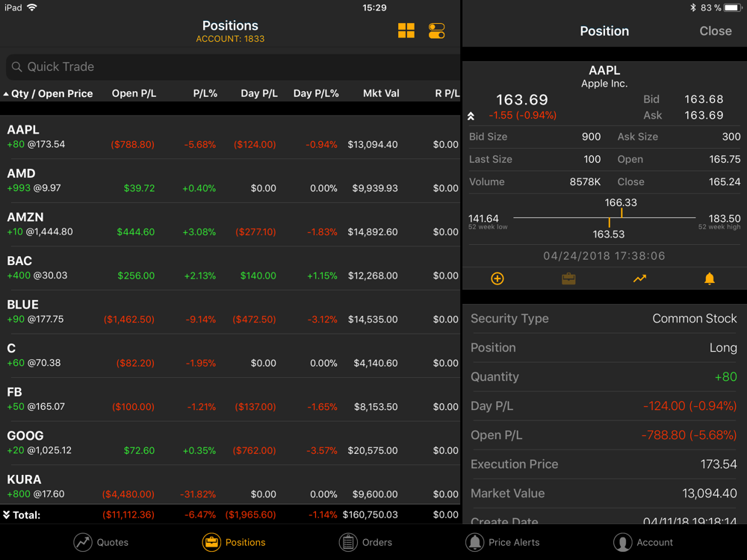Set a price alert with bell icon
This screenshot has width=747, height=560.
[x=710, y=279]
